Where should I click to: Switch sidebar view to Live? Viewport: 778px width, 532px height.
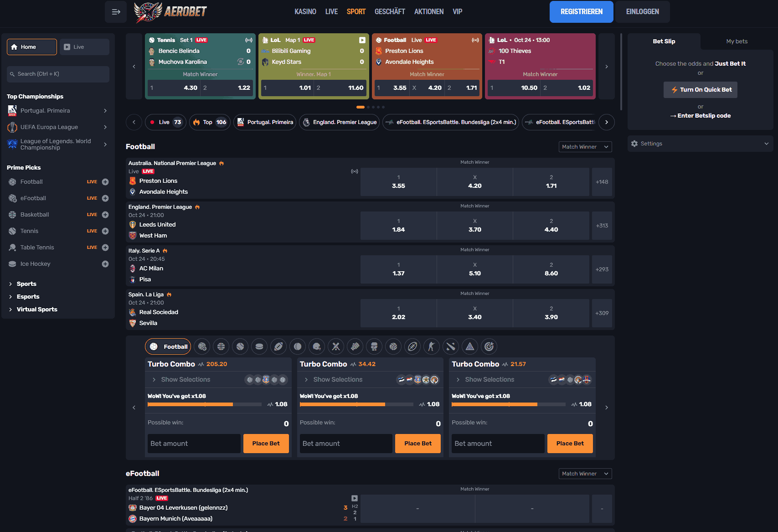pos(84,47)
